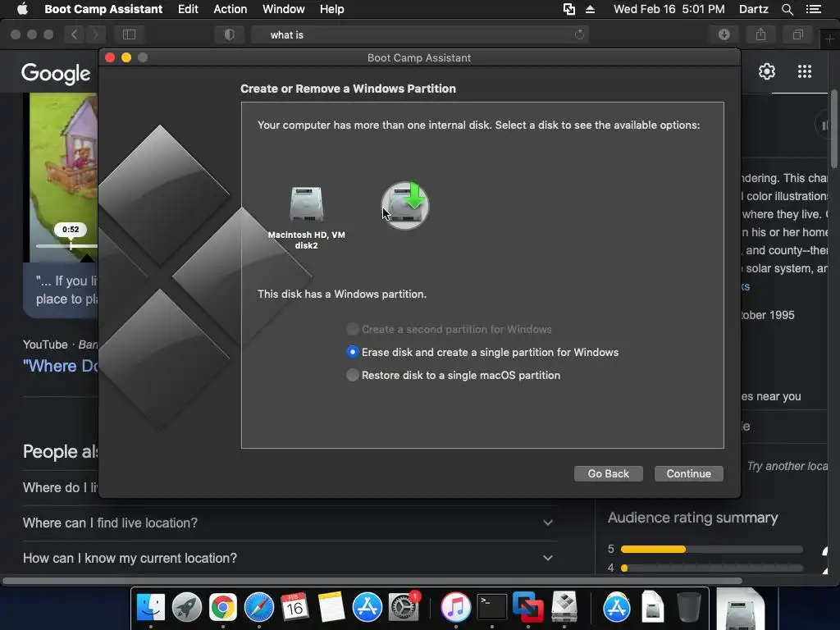Open the Apple menu
The width and height of the screenshot is (840, 630).
pyautogui.click(x=22, y=9)
